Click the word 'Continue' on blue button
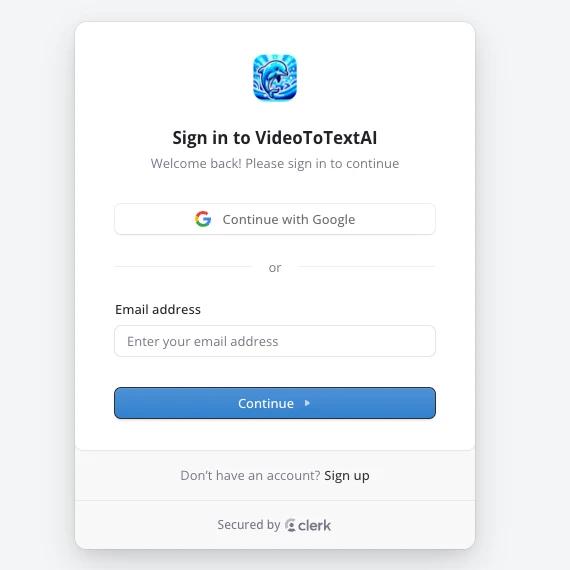 (266, 404)
